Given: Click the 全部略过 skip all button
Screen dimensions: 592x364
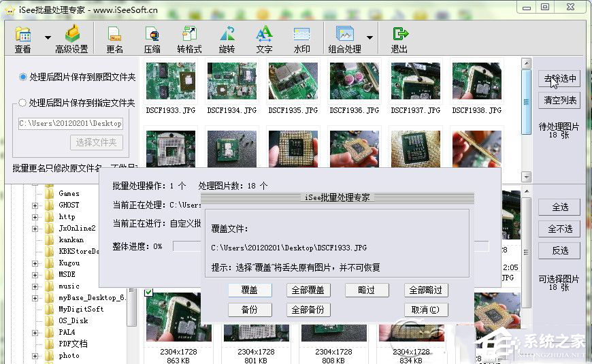Looking at the screenshot, I should tap(426, 290).
